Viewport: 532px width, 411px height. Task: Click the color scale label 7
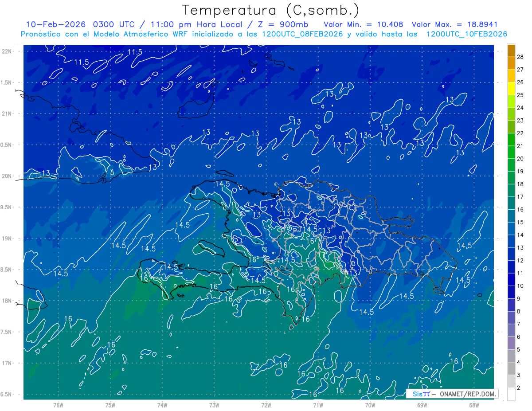tap(519, 324)
